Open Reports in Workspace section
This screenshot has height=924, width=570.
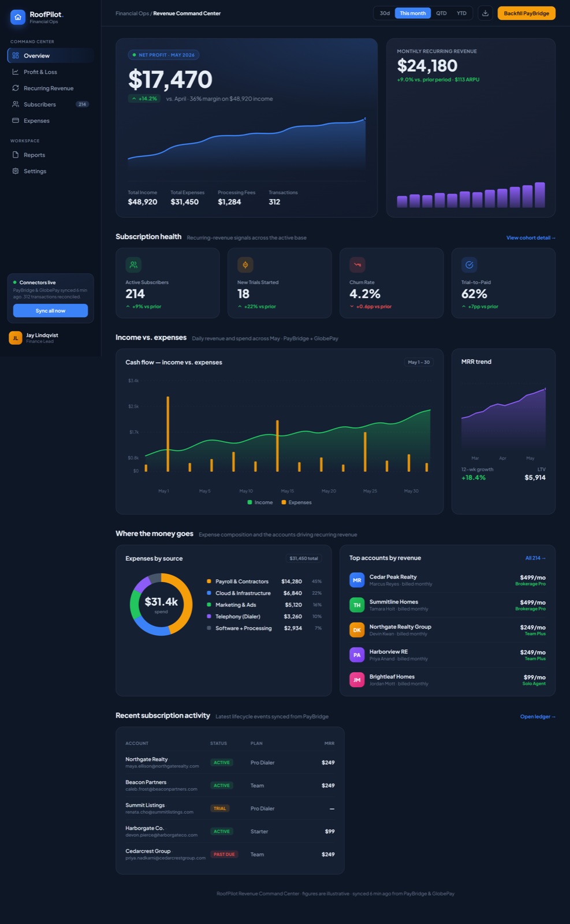[51, 155]
